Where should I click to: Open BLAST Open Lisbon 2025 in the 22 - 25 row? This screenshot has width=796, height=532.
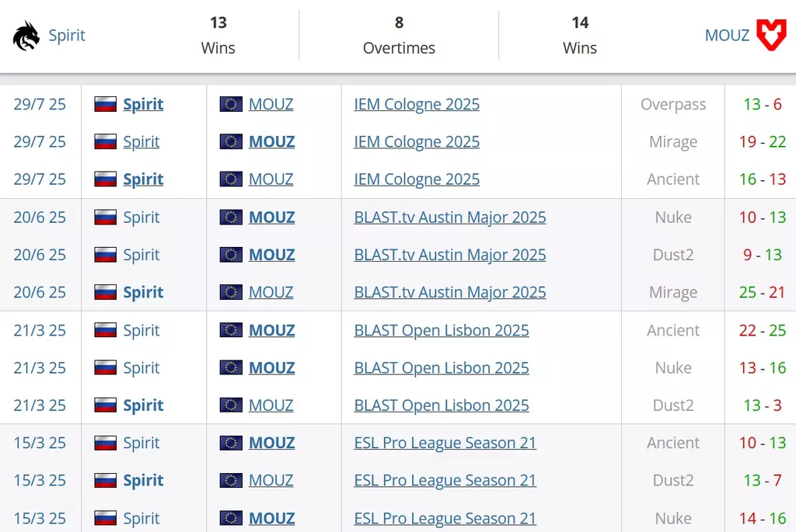442,330
